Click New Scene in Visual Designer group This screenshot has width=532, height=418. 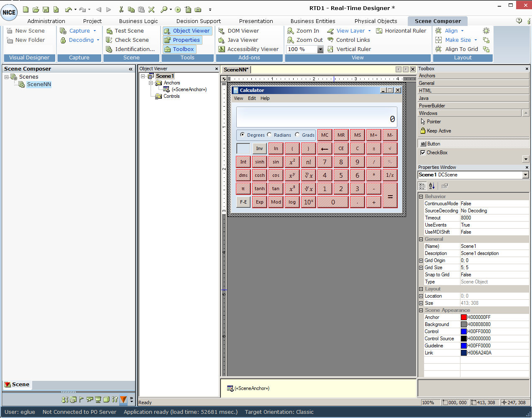(26, 31)
